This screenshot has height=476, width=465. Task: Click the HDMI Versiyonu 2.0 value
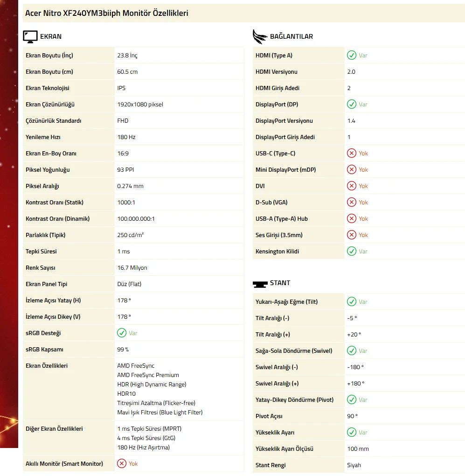(x=351, y=72)
